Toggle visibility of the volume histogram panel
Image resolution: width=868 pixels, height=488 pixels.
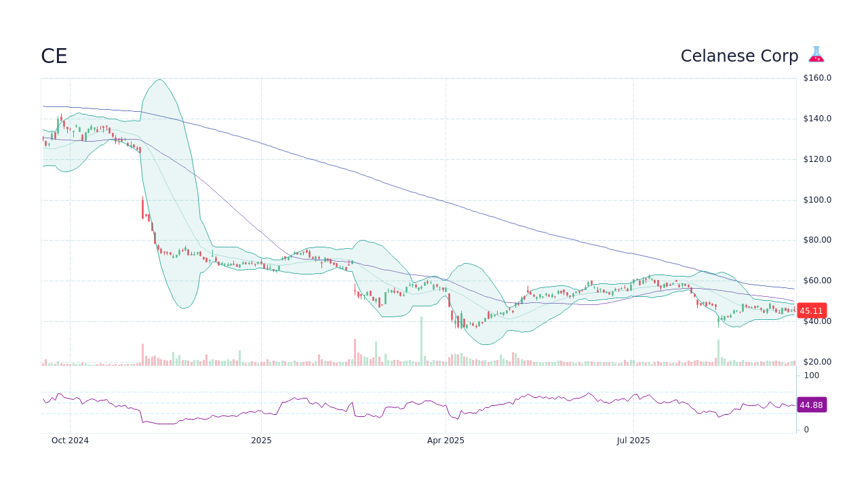click(271, 359)
